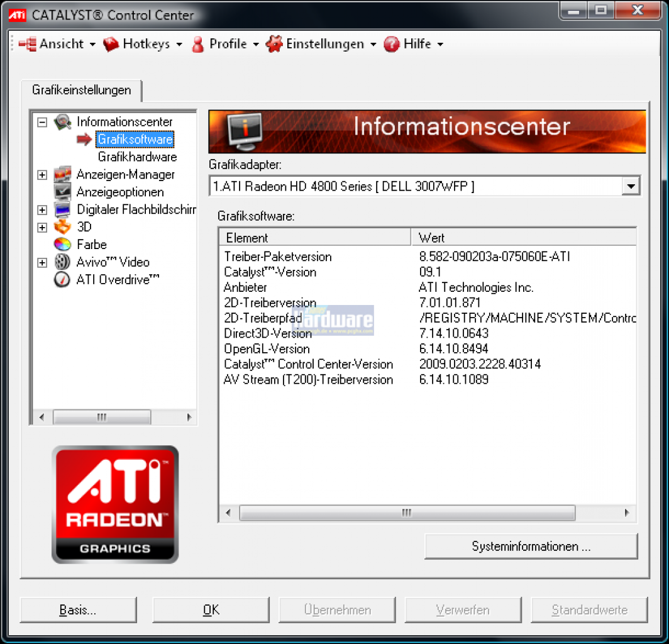Click the Element column header

pos(315,238)
